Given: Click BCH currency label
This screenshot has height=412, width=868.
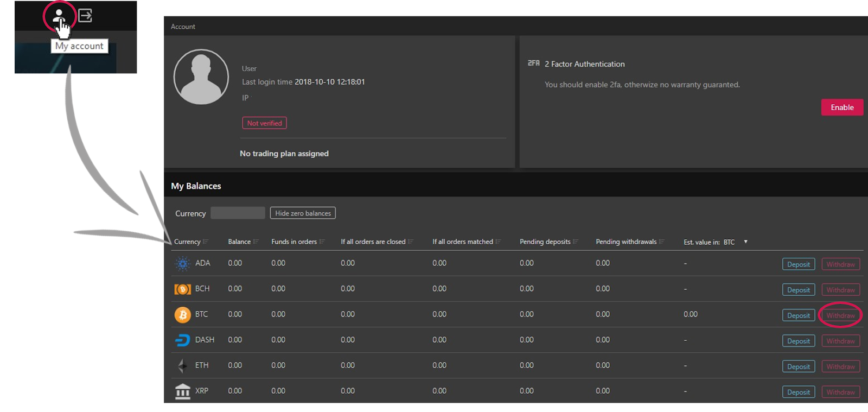Looking at the screenshot, I should point(202,288).
